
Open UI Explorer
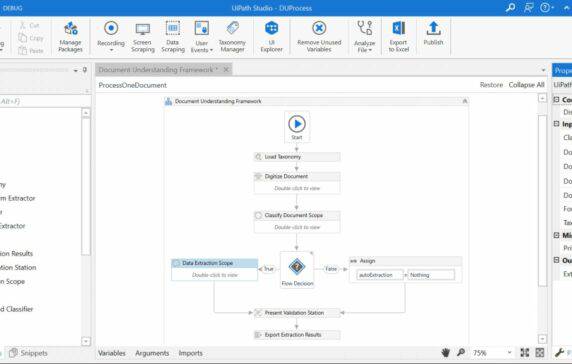tap(271, 36)
